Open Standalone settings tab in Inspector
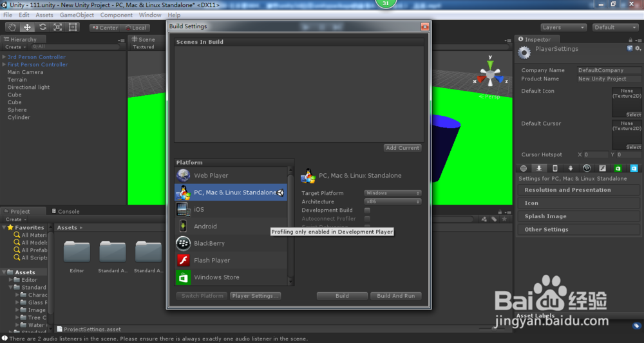 click(x=539, y=168)
